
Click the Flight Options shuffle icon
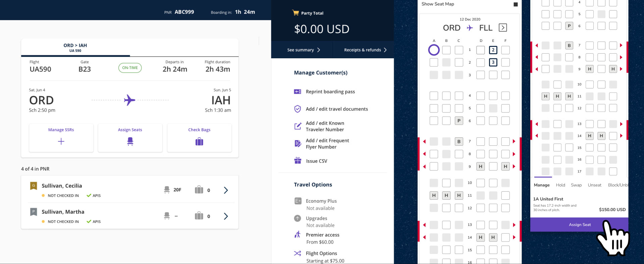coord(298,253)
